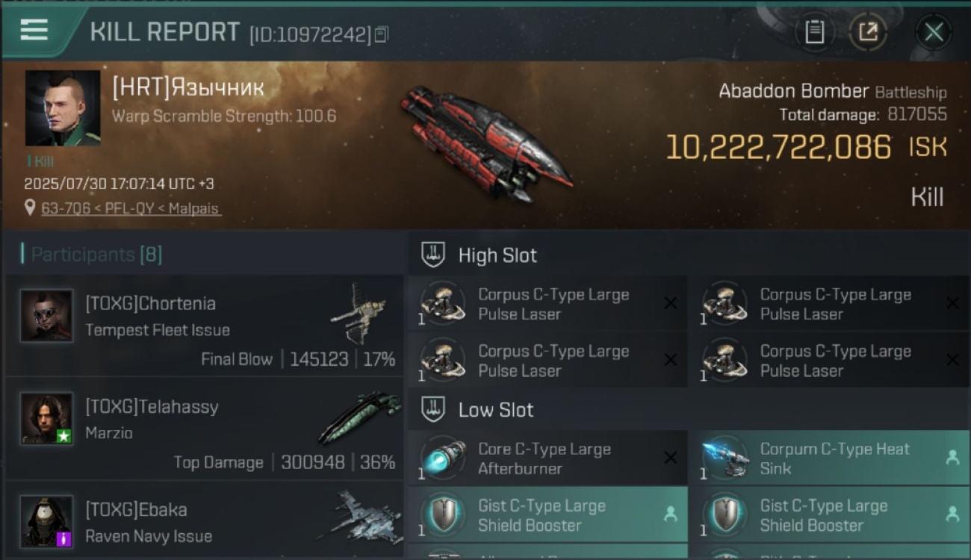Image resolution: width=971 pixels, height=560 pixels.
Task: Close the kill report window
Action: coord(934,32)
